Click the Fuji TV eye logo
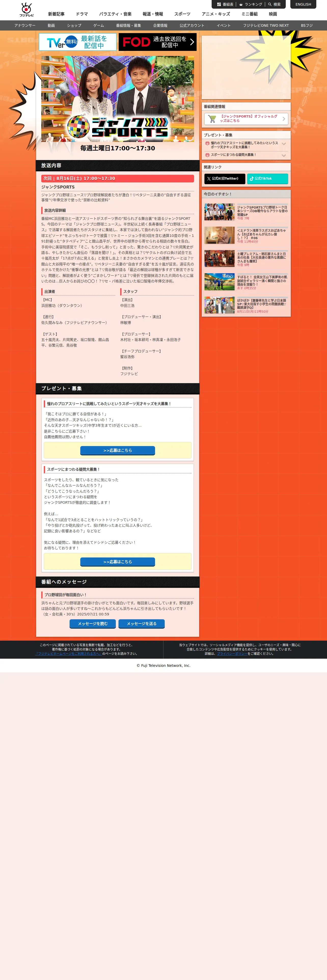This screenshot has height=980, width=327. click(x=27, y=10)
